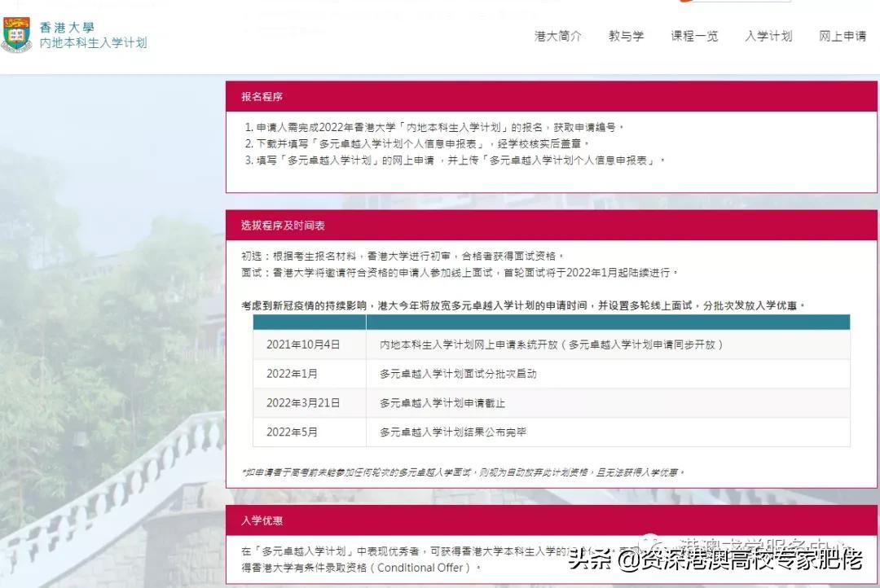Screen dimensions: 880x588
Task: Click the 初选 paragraph line
Action: 403,256
